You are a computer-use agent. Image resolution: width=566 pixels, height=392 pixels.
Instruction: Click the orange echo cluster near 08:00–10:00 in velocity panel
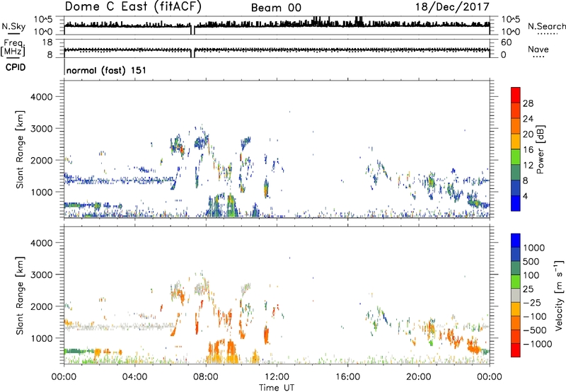coord(222,351)
